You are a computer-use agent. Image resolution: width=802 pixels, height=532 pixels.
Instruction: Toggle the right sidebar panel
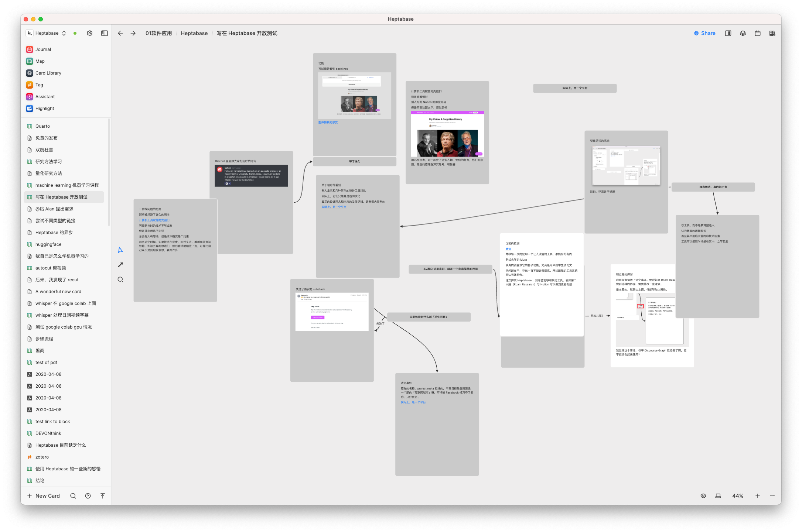click(x=728, y=33)
